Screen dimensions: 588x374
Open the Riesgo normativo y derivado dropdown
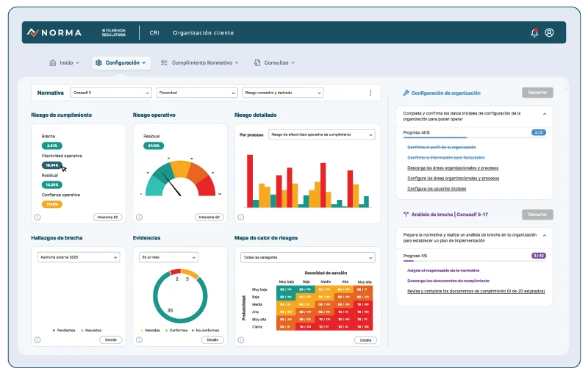[x=283, y=93]
